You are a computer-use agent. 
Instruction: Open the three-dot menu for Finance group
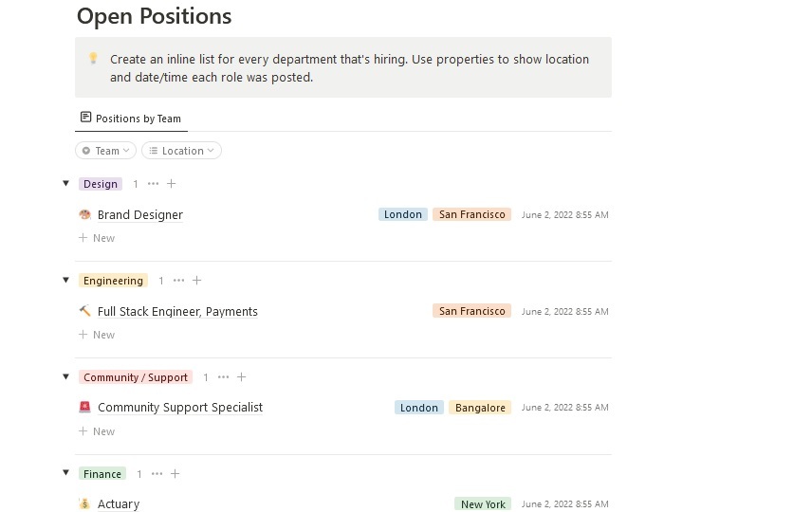pyautogui.click(x=157, y=474)
